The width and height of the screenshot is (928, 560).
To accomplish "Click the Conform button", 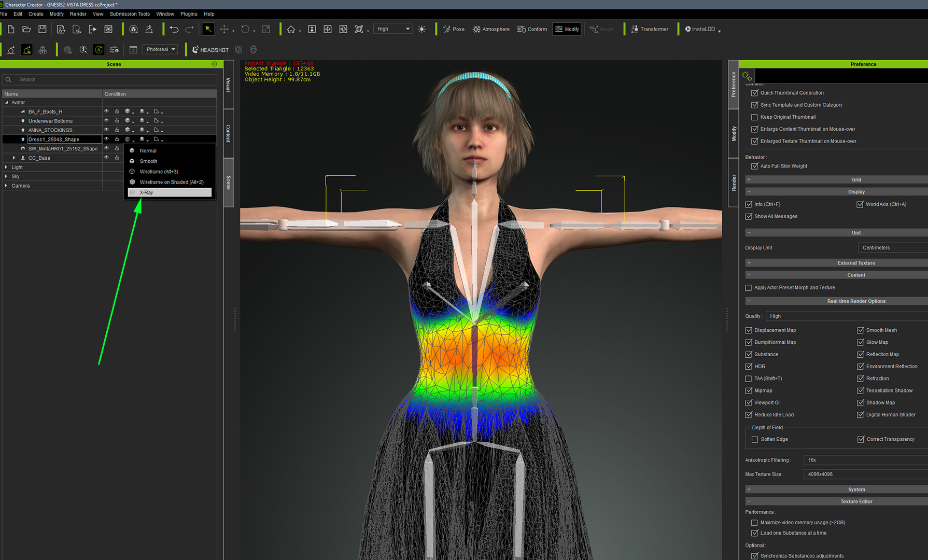I will click(532, 29).
